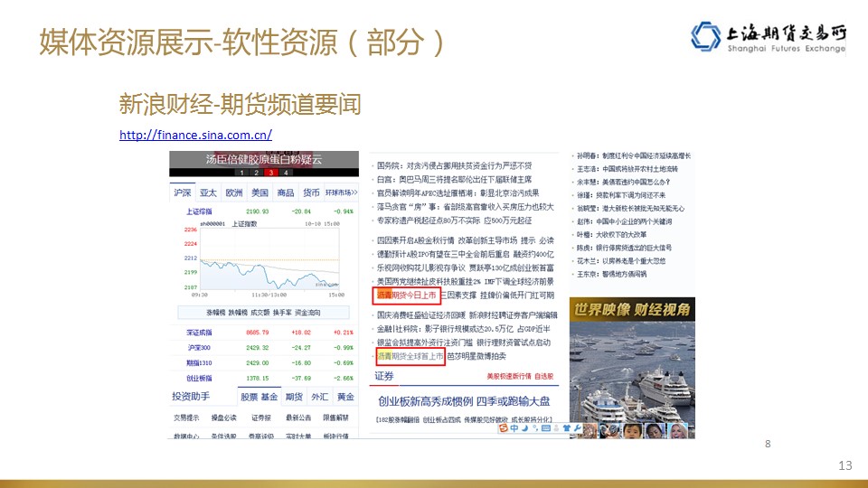Image resolution: width=868 pixels, height=488 pixels.
Task: Open the soft keyboard icon in IME bar
Action: coord(546,428)
